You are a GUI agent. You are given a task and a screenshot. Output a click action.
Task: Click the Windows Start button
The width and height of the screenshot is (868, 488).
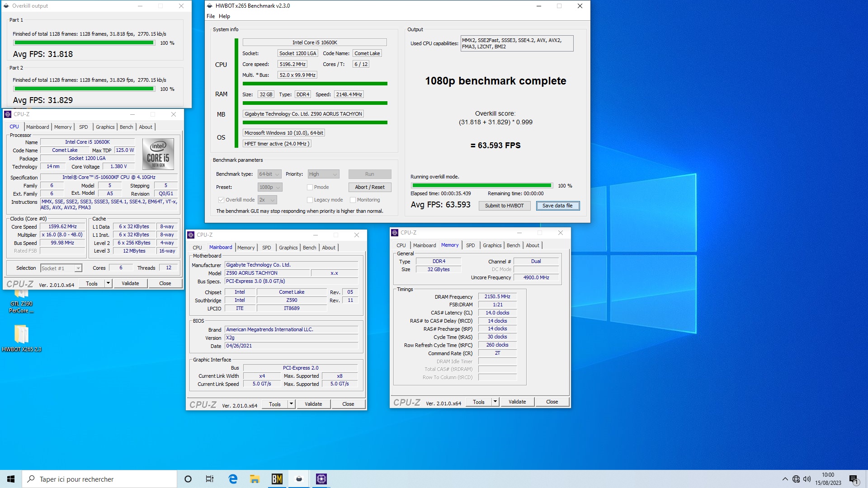[x=11, y=479]
